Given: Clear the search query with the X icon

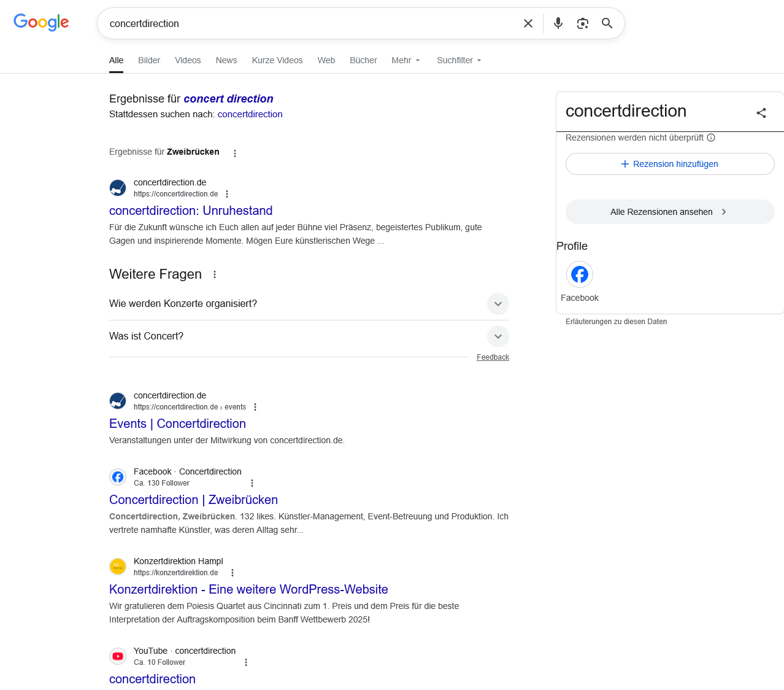Looking at the screenshot, I should pos(528,23).
